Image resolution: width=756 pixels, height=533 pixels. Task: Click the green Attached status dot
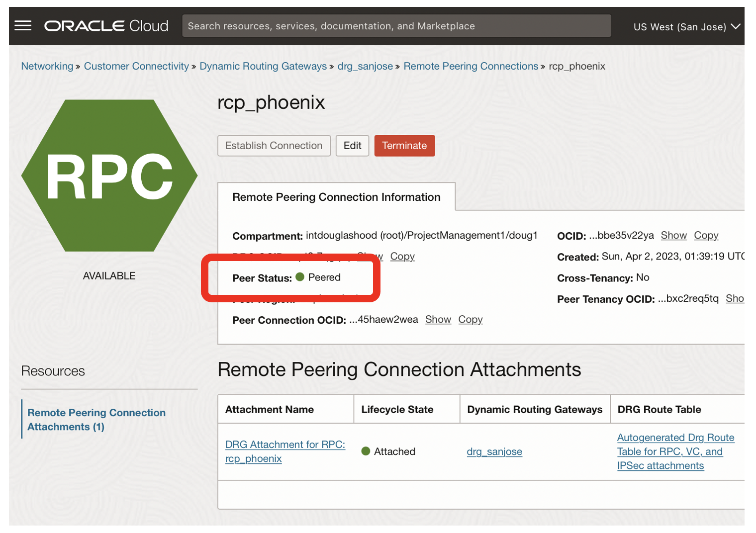point(366,451)
